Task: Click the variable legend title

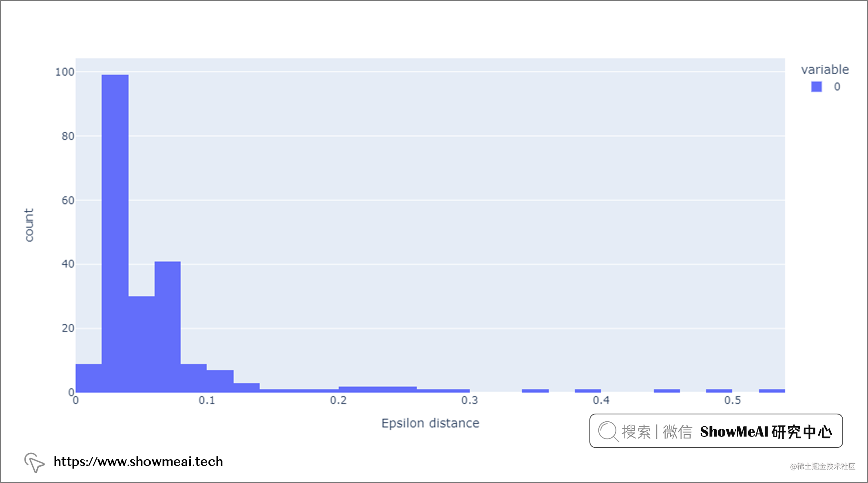Action: pyautogui.click(x=825, y=70)
